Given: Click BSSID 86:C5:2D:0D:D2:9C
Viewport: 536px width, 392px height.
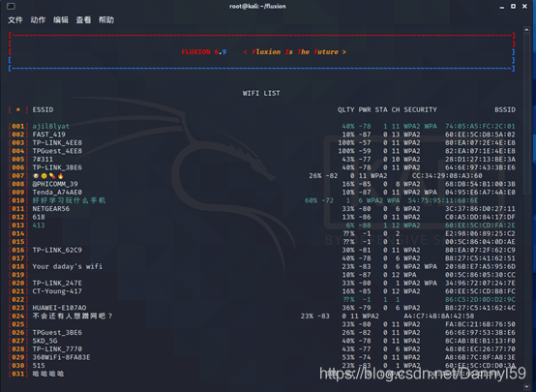Looking at the screenshot, I should point(480,300).
